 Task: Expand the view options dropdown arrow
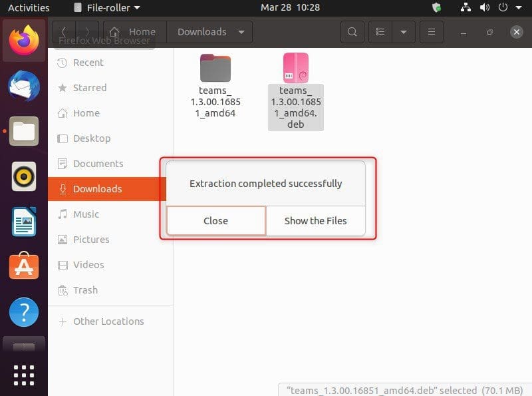(403, 32)
